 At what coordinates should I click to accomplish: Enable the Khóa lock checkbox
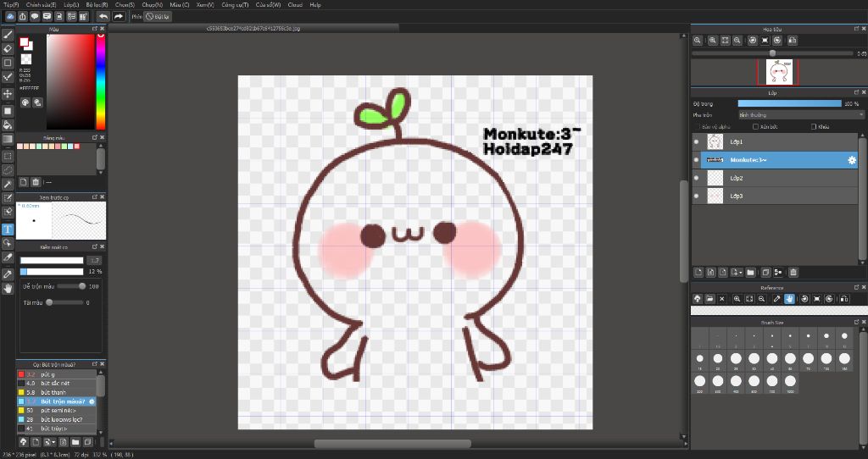[813, 127]
